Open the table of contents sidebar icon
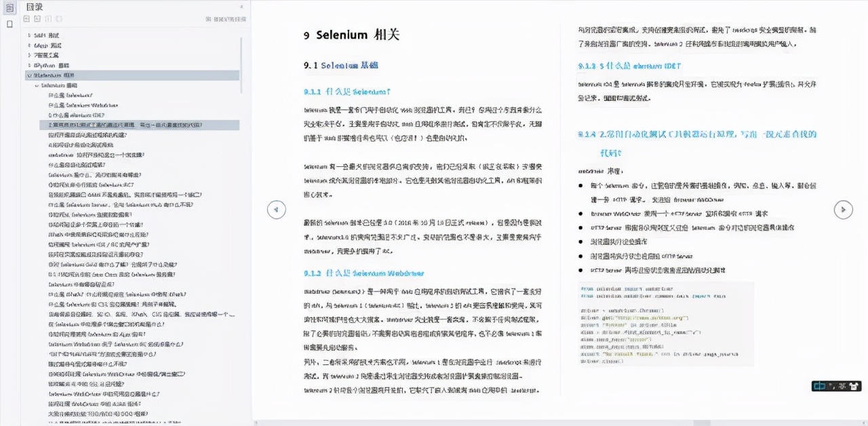Image resolution: width=868 pixels, height=426 pixels. 9,7
